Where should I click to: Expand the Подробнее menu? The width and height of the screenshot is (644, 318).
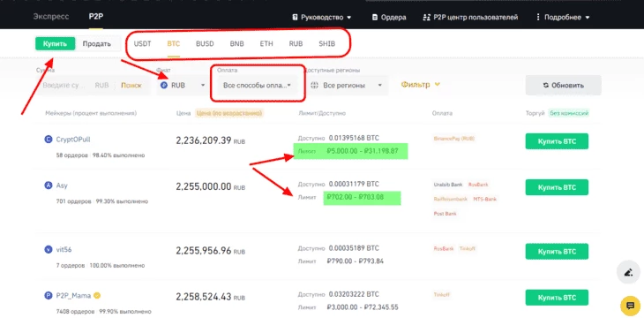(563, 18)
